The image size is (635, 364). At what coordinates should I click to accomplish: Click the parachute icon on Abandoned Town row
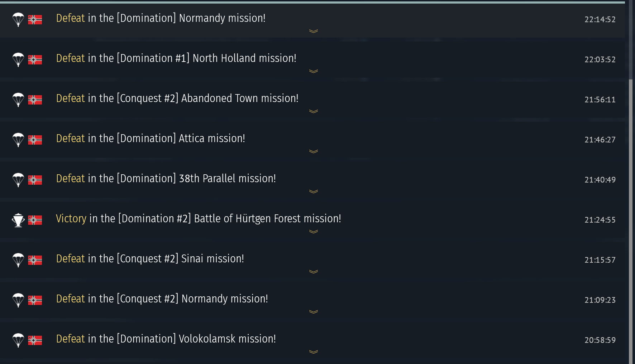(18, 100)
